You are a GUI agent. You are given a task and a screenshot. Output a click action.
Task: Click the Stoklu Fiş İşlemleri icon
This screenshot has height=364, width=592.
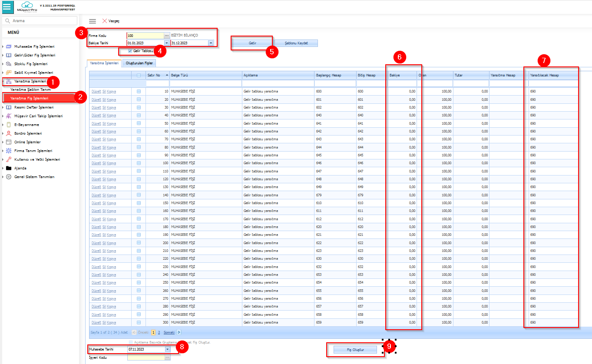coord(8,64)
